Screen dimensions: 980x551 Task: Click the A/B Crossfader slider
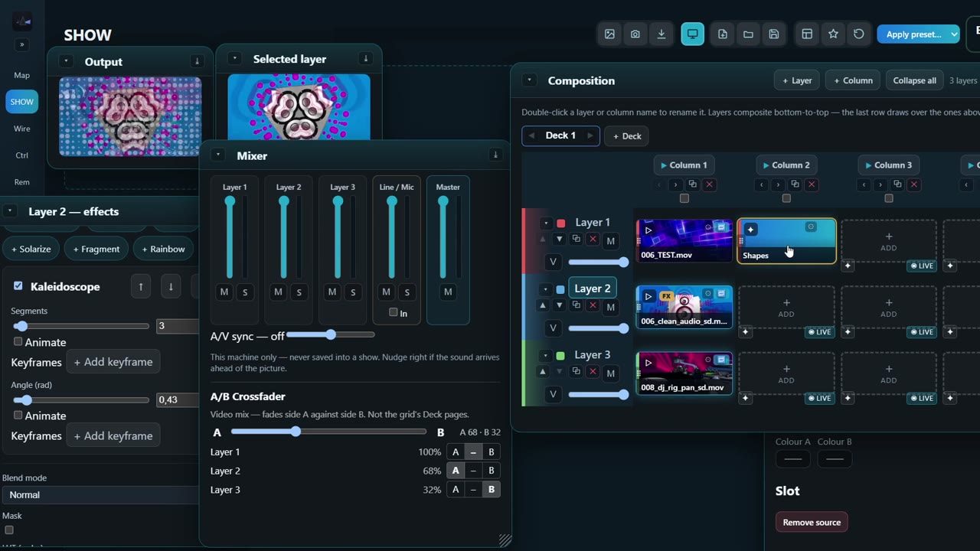coord(330,432)
